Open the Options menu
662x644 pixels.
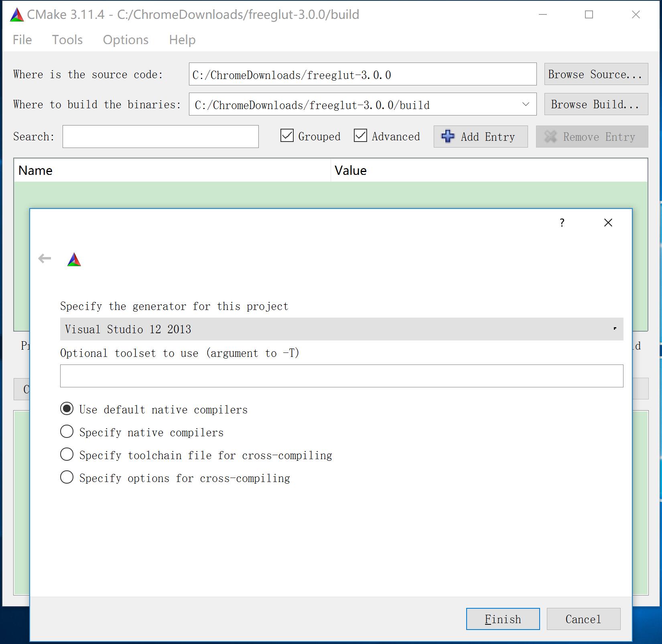coord(126,40)
